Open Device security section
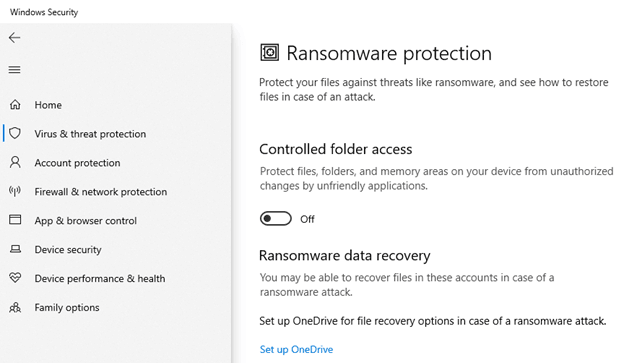This screenshot has width=624, height=363. point(68,250)
